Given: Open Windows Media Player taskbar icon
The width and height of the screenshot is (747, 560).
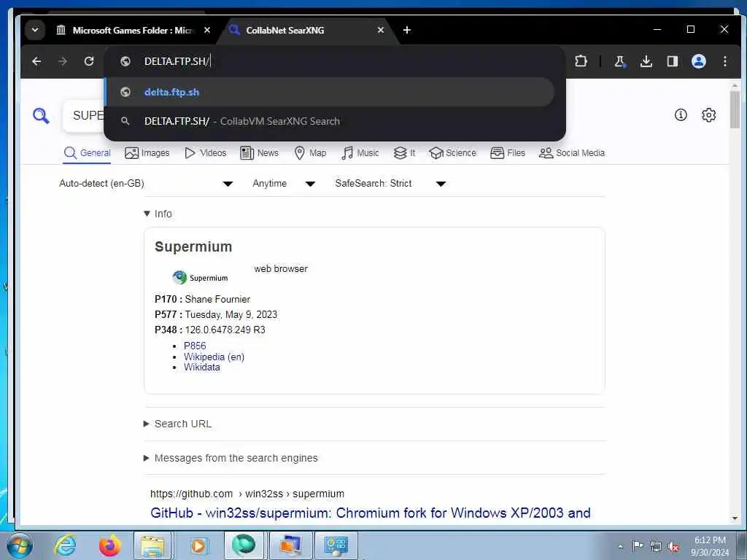Looking at the screenshot, I should tap(198, 545).
